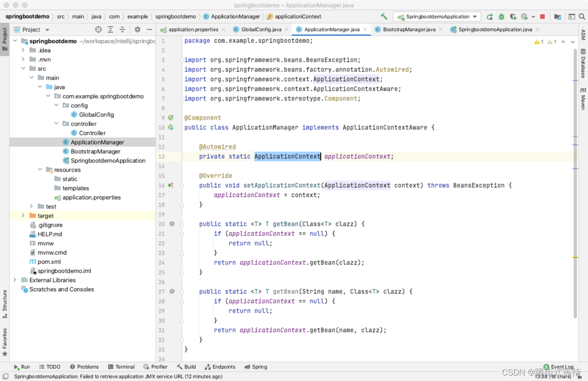Image resolution: width=588 pixels, height=381 pixels.
Task: Collapse the config package
Action: pyautogui.click(x=56, y=105)
